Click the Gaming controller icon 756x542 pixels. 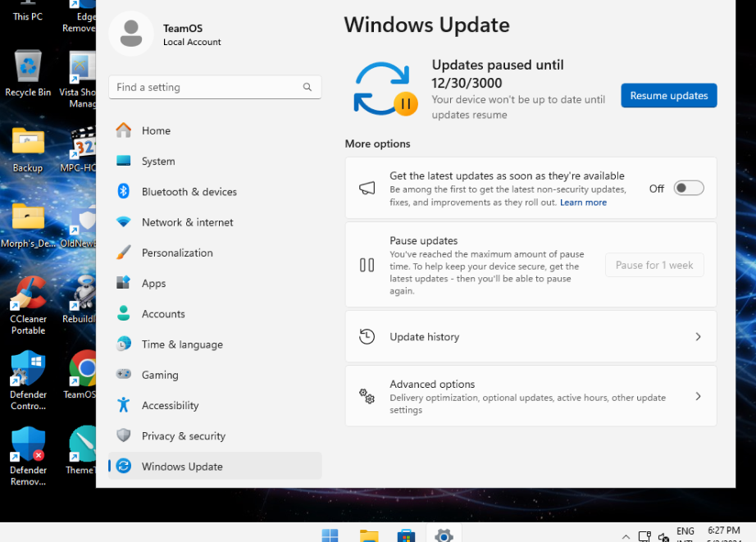[124, 374]
